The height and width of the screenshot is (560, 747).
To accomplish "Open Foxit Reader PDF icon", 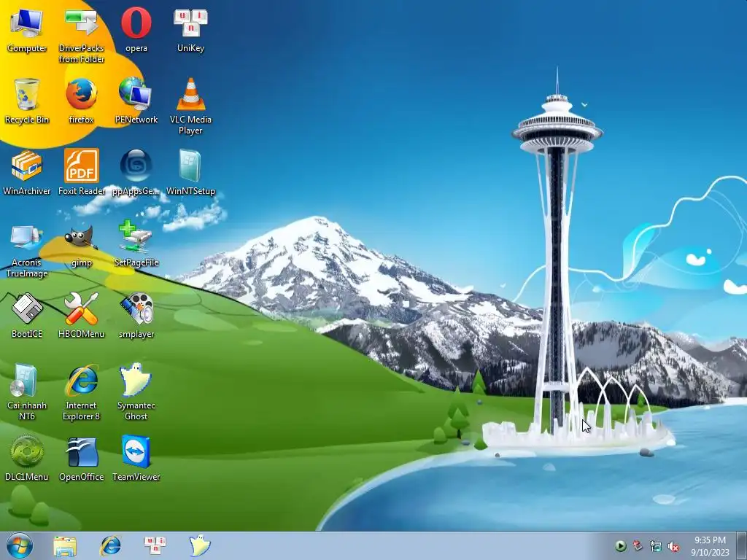I will (x=82, y=172).
